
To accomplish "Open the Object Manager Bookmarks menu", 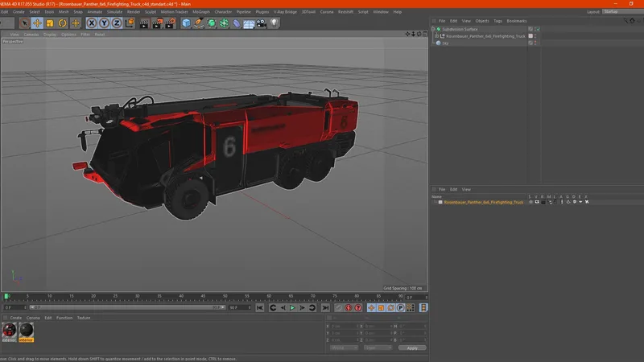I will pyautogui.click(x=517, y=21).
